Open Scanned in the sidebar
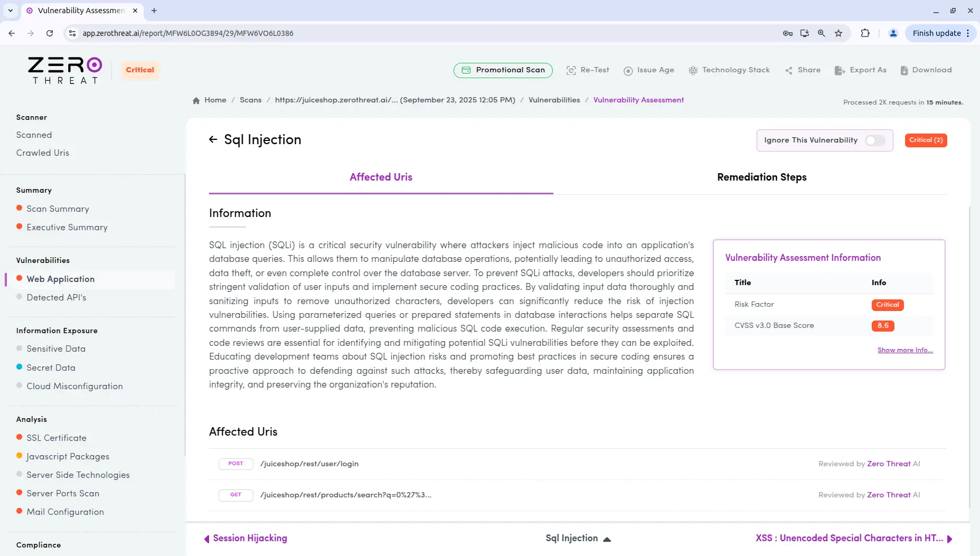The width and height of the screenshot is (980, 556). [34, 135]
